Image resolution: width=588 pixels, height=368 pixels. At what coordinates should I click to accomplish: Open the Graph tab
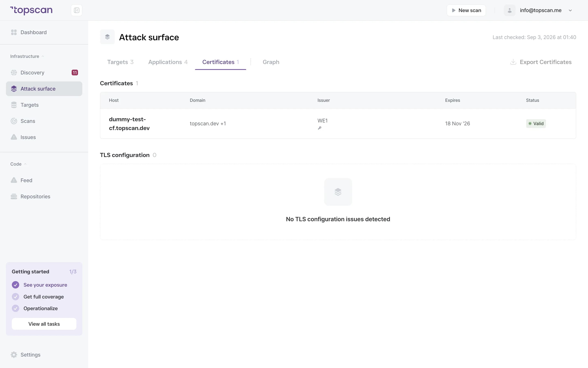[271, 62]
